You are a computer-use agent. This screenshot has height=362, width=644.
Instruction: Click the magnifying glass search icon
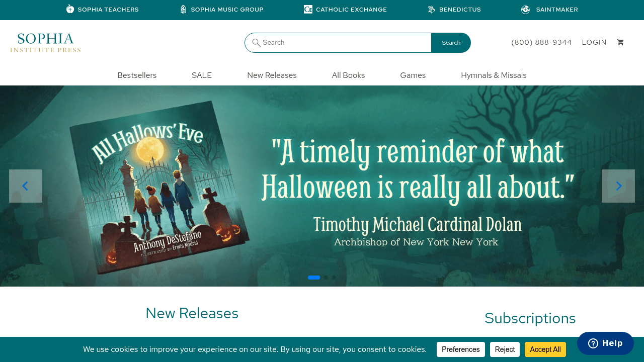coord(256,43)
